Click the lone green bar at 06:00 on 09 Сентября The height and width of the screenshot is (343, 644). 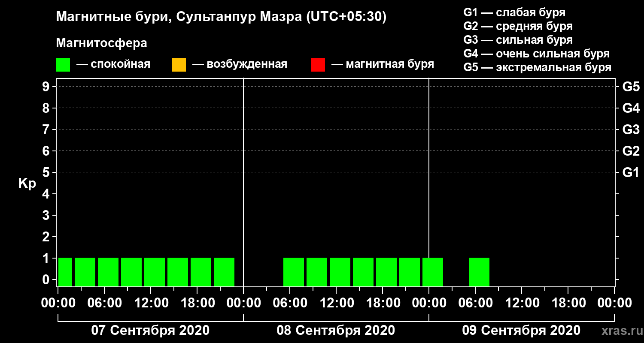click(x=479, y=272)
